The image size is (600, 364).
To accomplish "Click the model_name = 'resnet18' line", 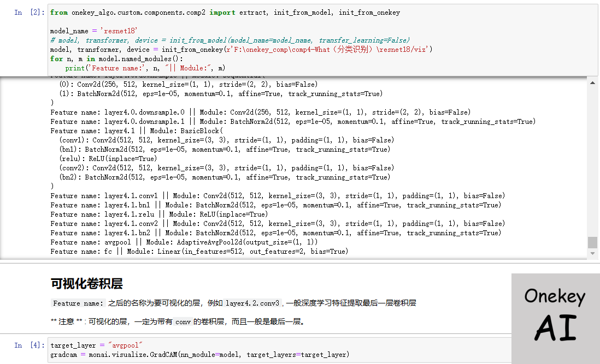I will [93, 31].
